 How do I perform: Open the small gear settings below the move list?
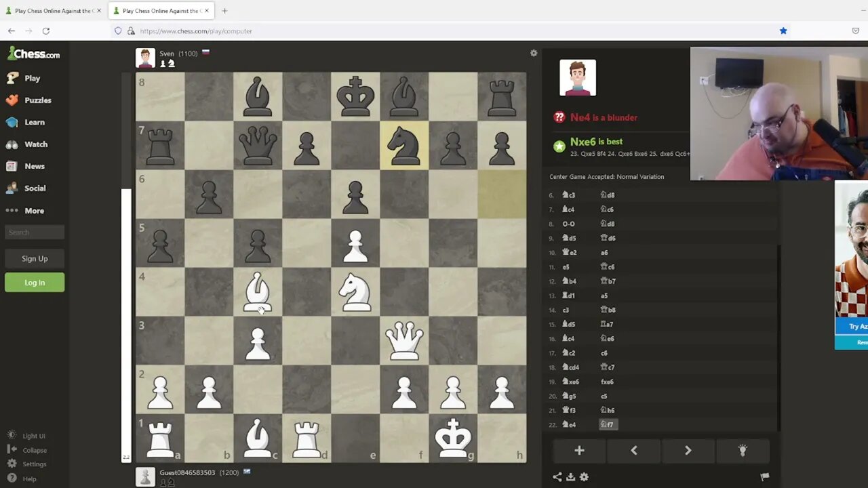click(584, 477)
